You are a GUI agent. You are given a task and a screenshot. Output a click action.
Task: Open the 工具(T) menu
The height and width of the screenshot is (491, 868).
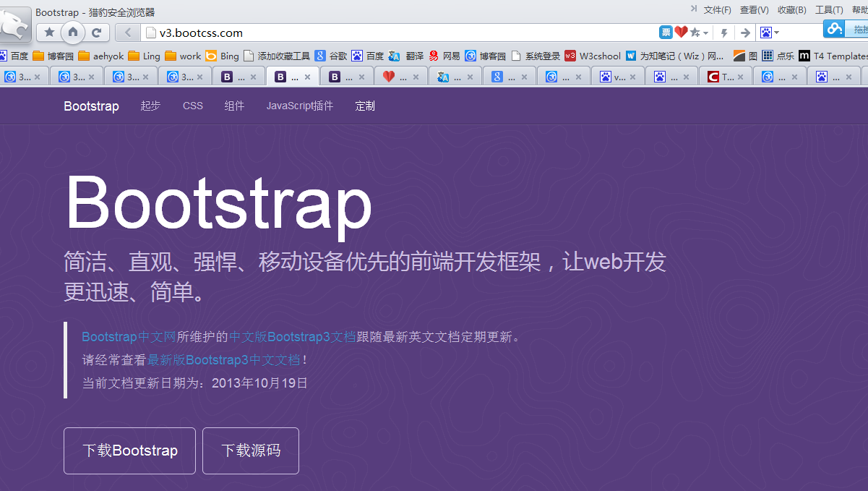point(828,9)
